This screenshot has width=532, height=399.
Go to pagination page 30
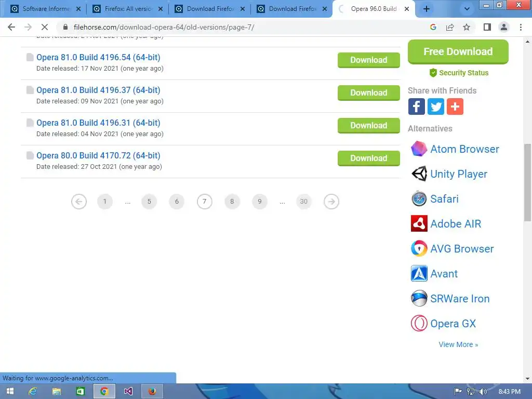pos(303,202)
